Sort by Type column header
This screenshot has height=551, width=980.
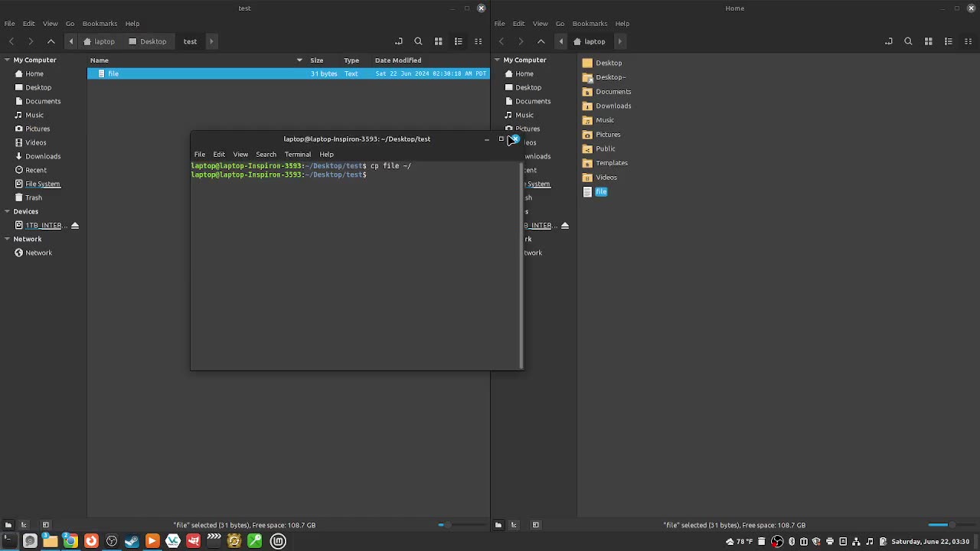coord(351,60)
